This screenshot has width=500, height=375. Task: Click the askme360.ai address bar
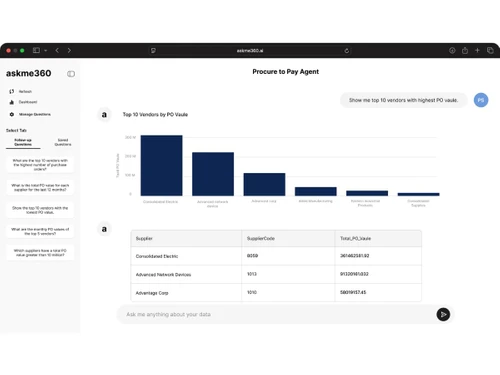pos(250,51)
